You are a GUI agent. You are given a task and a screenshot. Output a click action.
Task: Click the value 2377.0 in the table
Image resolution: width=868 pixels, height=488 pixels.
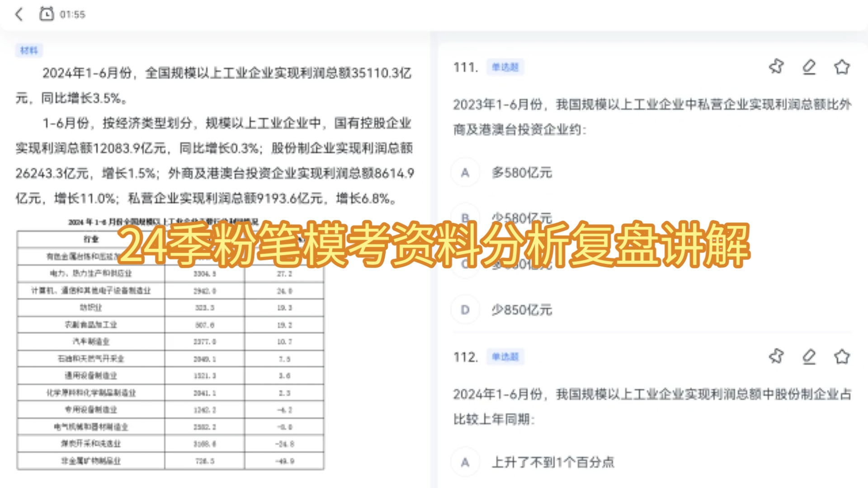tap(205, 342)
